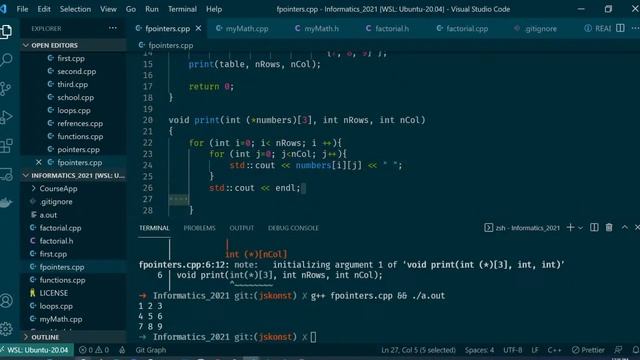Open the Run menu
The height and width of the screenshot is (360, 640).
tap(152, 9)
